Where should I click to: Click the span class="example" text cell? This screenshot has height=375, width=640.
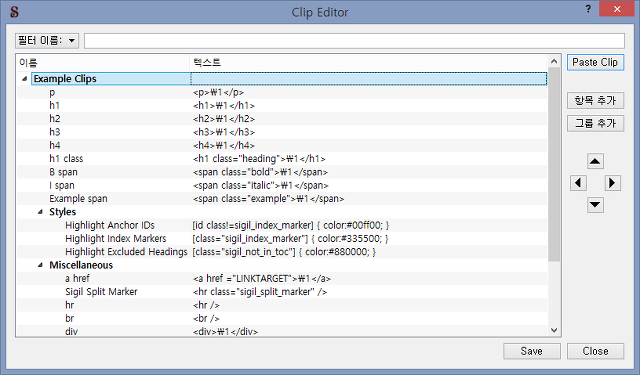coord(269,198)
